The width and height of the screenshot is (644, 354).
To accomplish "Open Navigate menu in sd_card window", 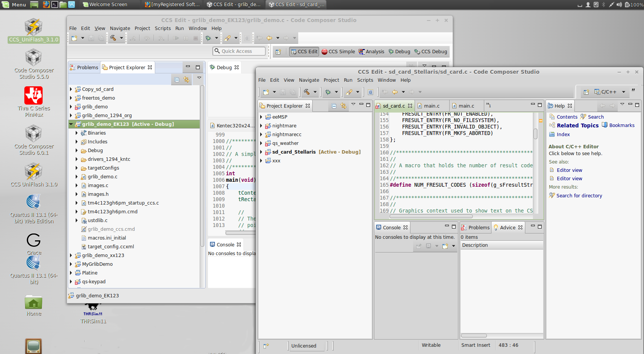I will click(309, 80).
